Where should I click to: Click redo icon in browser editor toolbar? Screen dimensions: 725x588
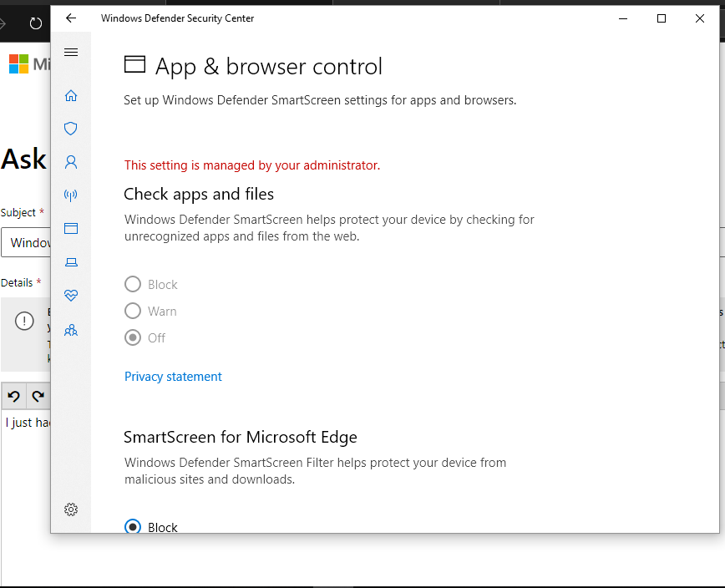click(x=38, y=396)
